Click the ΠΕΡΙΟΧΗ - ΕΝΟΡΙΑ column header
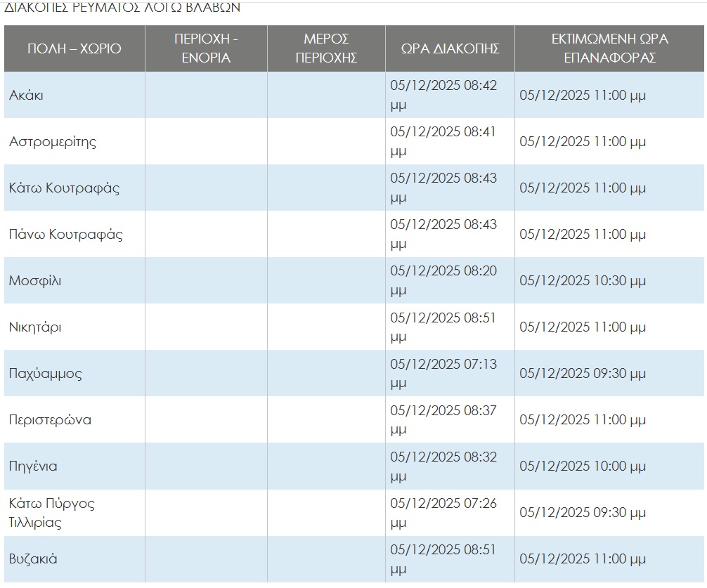The width and height of the screenshot is (707, 588). click(206, 48)
